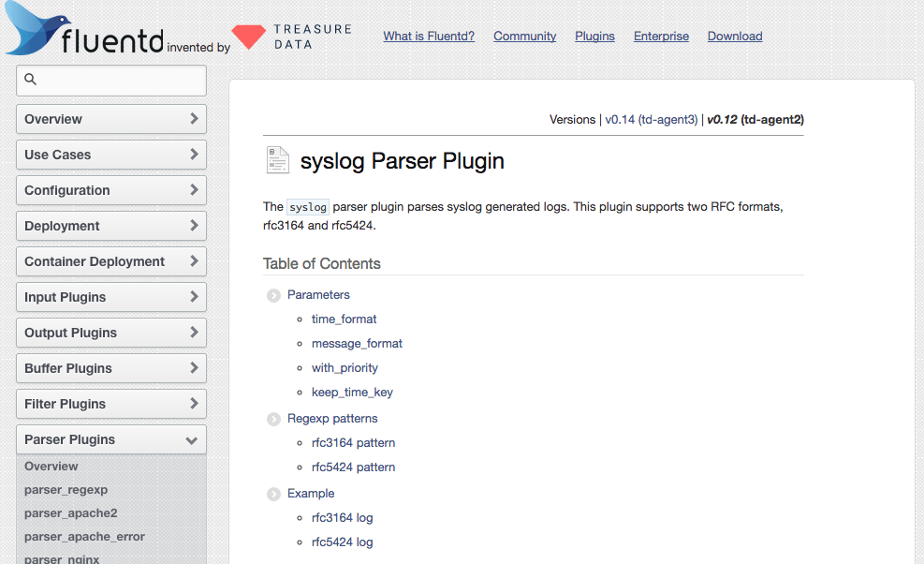Expand the Container Deployment section

point(110,261)
